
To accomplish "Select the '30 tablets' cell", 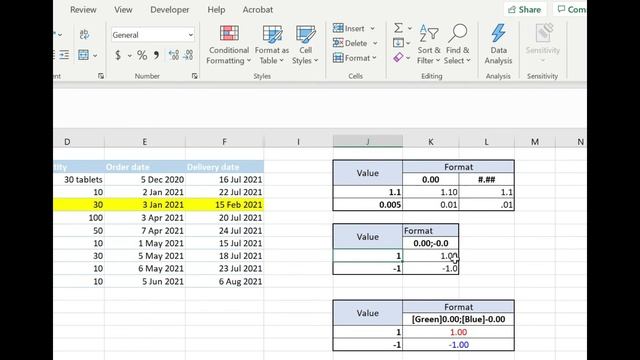I will pos(79,179).
